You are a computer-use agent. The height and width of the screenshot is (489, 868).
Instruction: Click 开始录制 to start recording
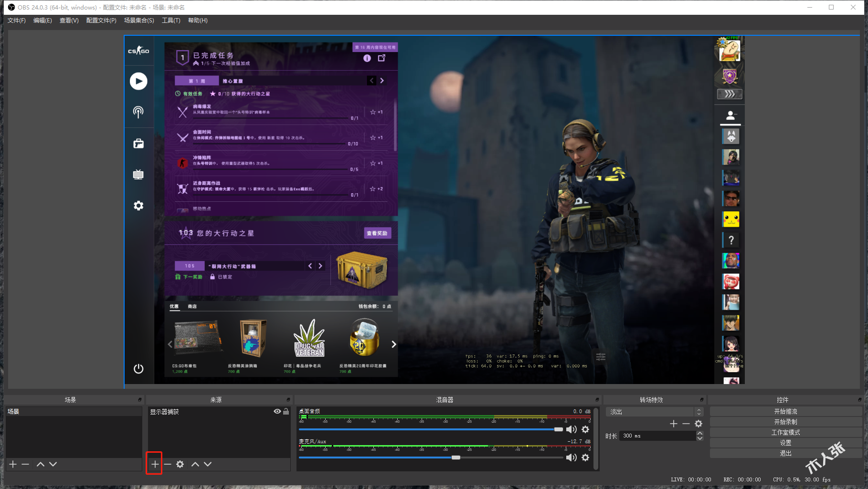pyautogui.click(x=785, y=422)
